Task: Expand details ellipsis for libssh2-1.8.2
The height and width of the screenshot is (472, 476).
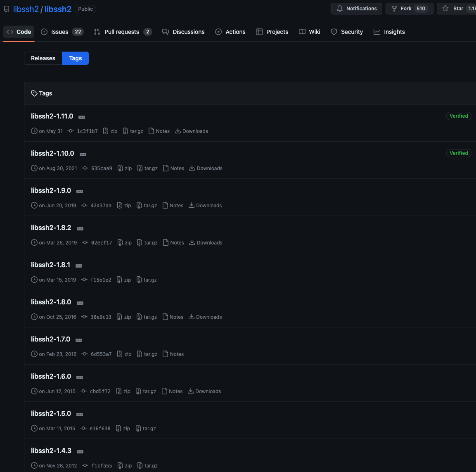Action: tap(80, 229)
